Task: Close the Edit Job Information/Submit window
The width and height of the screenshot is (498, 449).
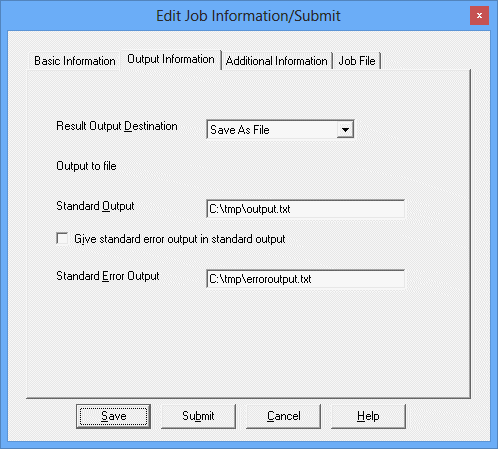Action: tap(479, 15)
